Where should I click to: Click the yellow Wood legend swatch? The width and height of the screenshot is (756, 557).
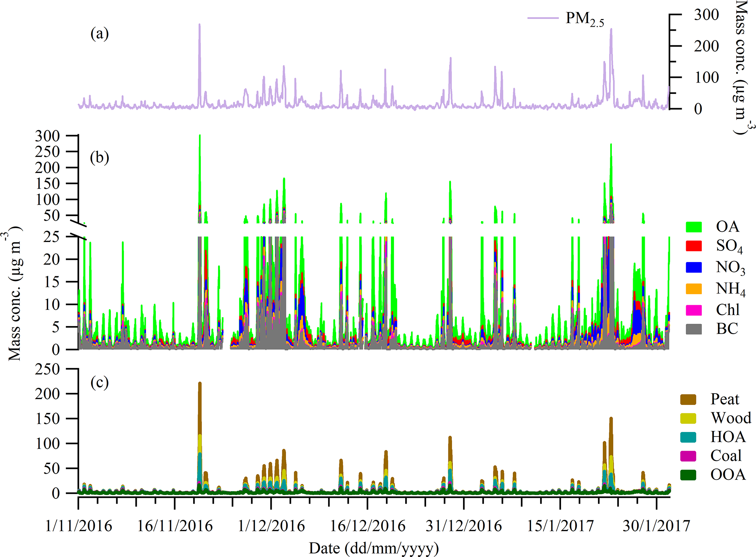coord(688,418)
